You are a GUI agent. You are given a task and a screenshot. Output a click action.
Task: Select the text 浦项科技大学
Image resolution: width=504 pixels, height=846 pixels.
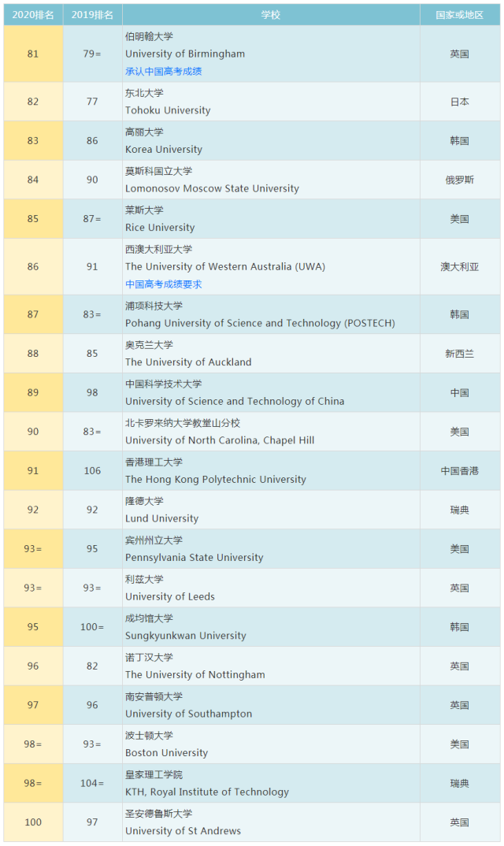(154, 306)
